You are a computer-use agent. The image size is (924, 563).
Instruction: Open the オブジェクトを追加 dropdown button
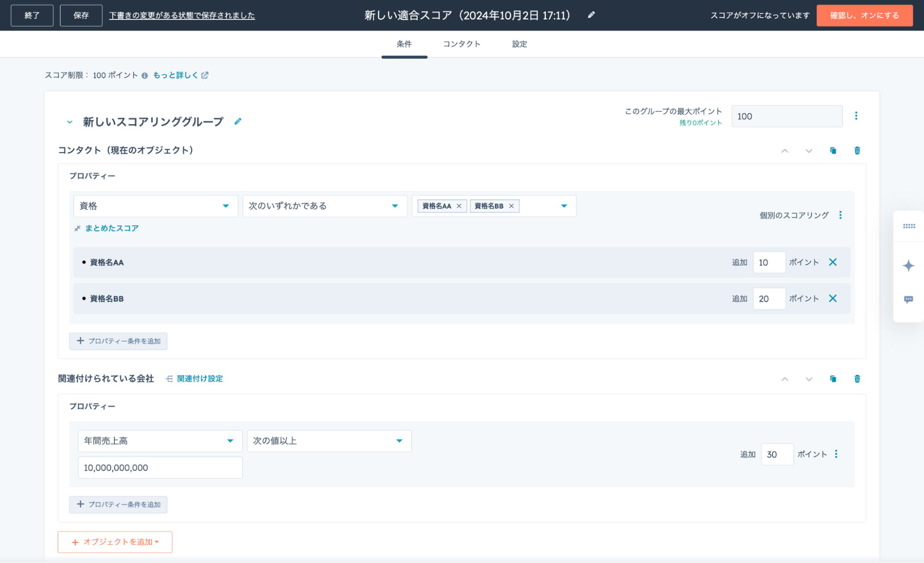[115, 542]
